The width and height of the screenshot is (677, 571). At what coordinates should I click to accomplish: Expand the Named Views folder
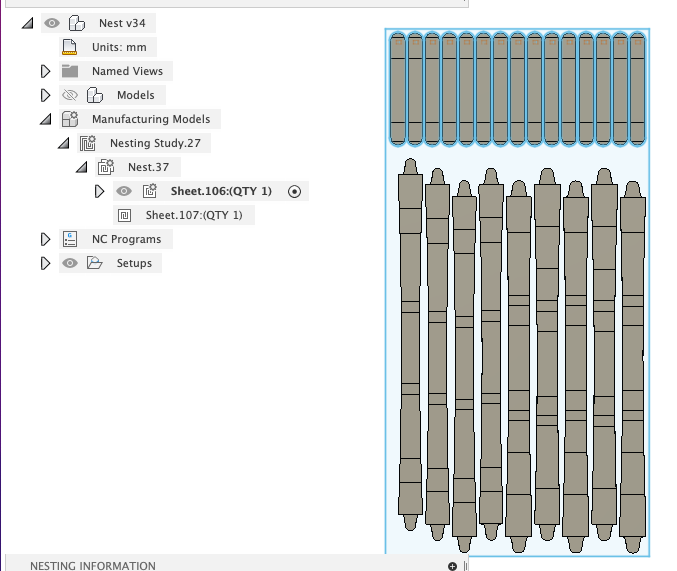point(45,71)
